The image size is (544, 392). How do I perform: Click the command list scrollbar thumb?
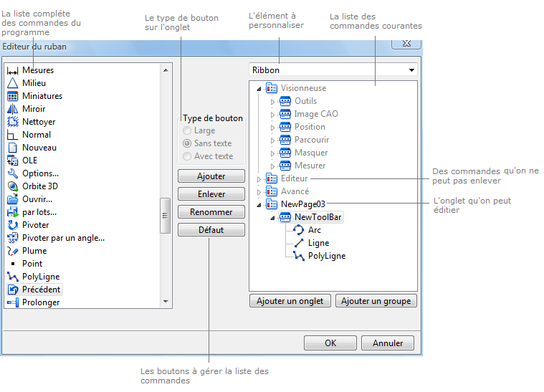(166, 216)
